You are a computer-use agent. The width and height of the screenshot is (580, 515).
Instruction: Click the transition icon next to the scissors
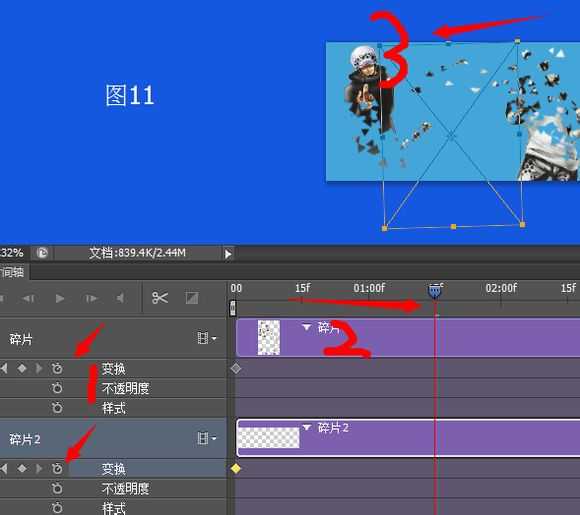(192, 298)
